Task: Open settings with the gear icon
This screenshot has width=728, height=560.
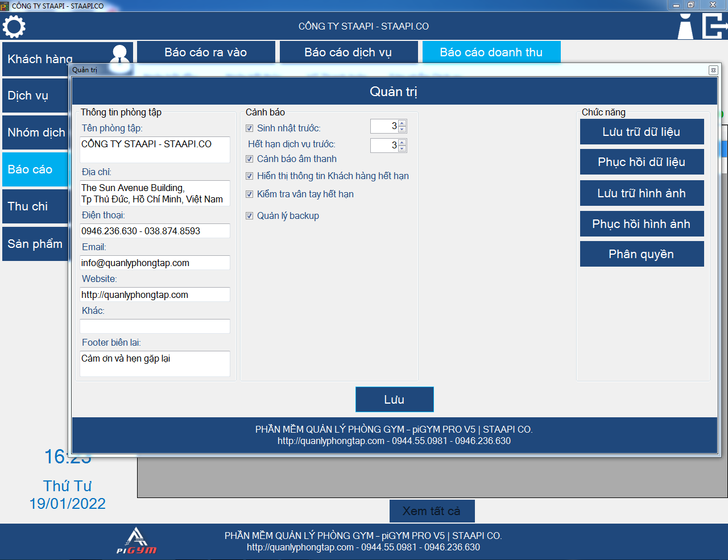Action: (x=14, y=27)
